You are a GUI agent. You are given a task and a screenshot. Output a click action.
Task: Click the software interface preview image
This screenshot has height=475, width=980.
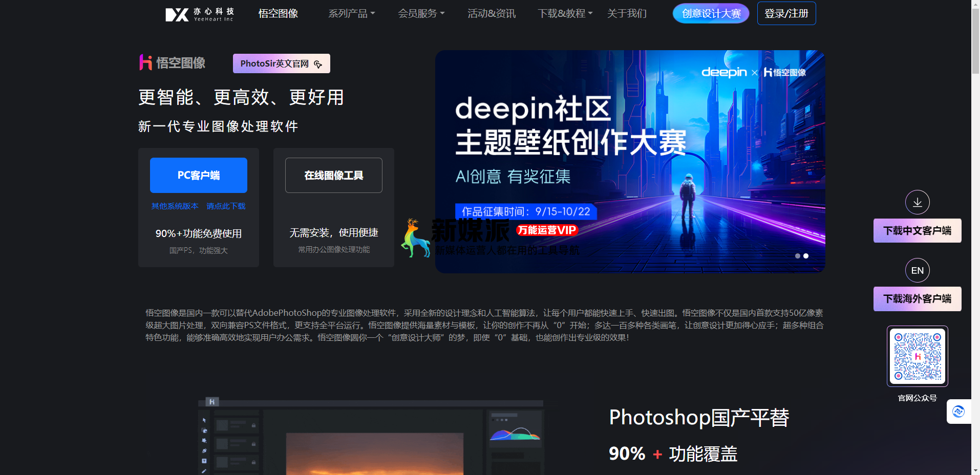coord(371,437)
